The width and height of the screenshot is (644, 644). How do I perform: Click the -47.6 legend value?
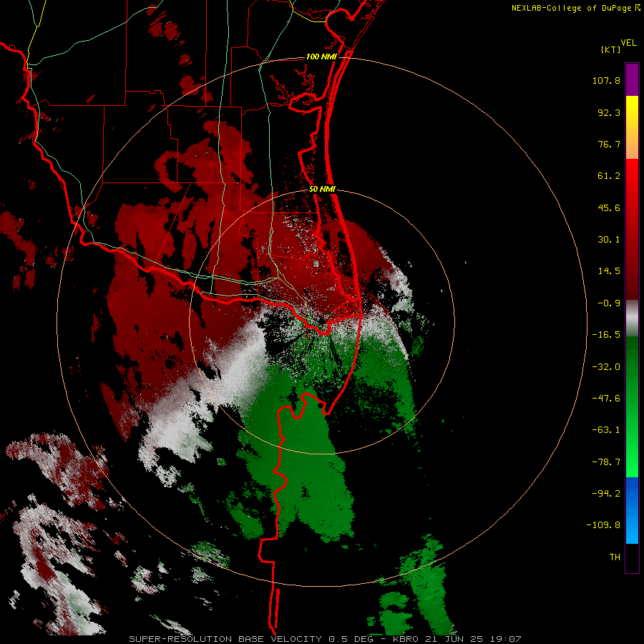(606, 399)
